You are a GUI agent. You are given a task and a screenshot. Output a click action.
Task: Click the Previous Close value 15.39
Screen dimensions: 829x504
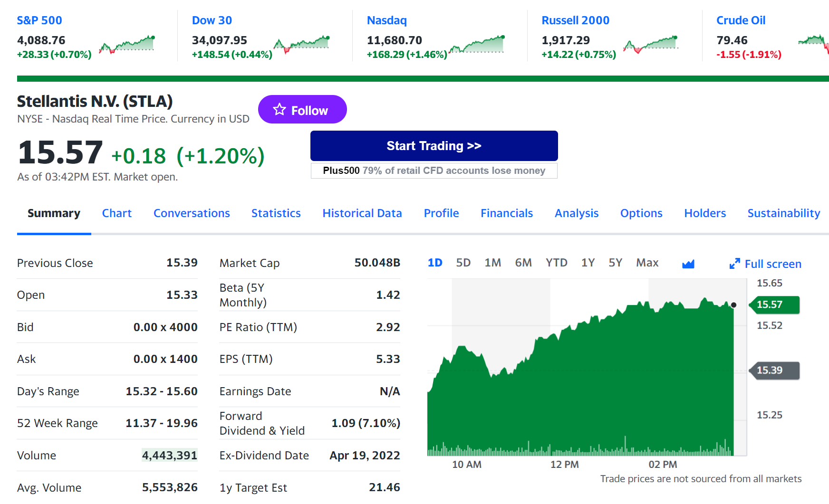coord(182,263)
